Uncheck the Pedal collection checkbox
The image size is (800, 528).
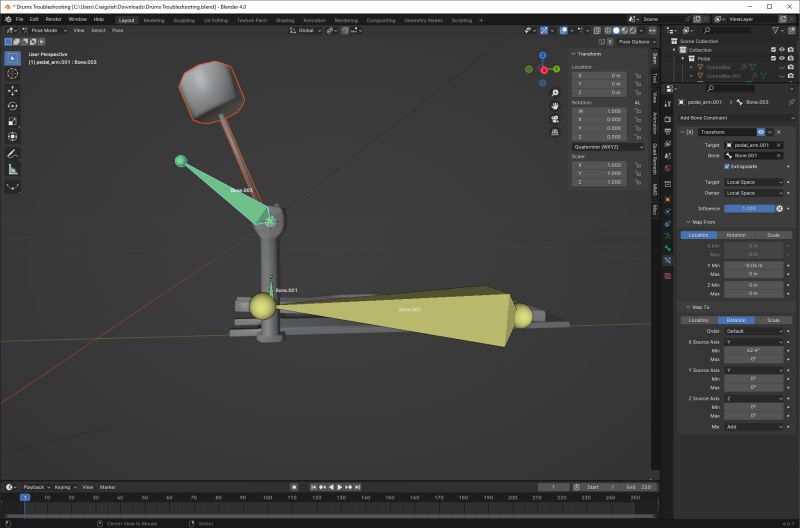click(x=773, y=59)
